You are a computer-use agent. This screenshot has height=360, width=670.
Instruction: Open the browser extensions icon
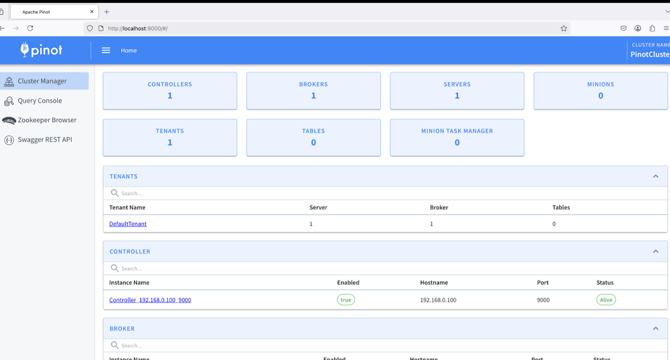click(652, 28)
